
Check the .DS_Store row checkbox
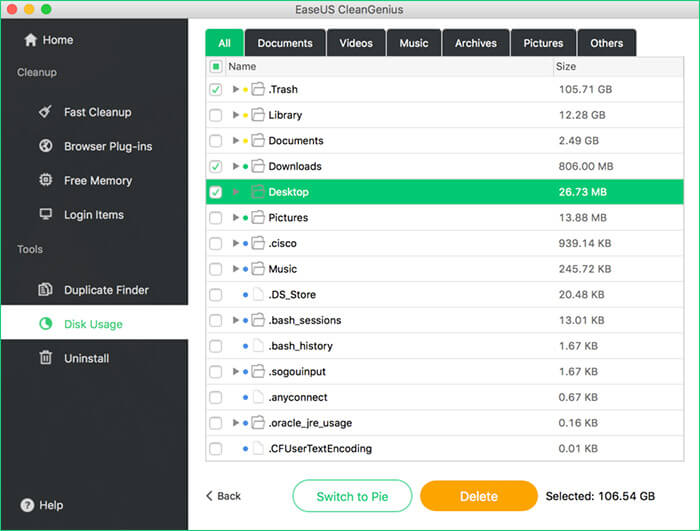tap(216, 295)
